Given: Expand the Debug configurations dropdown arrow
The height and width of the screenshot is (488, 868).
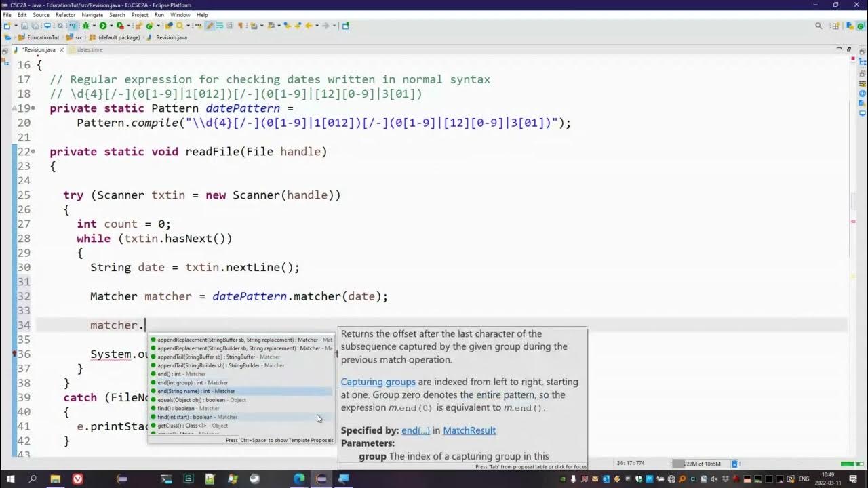Looking at the screenshot, I should click(94, 26).
